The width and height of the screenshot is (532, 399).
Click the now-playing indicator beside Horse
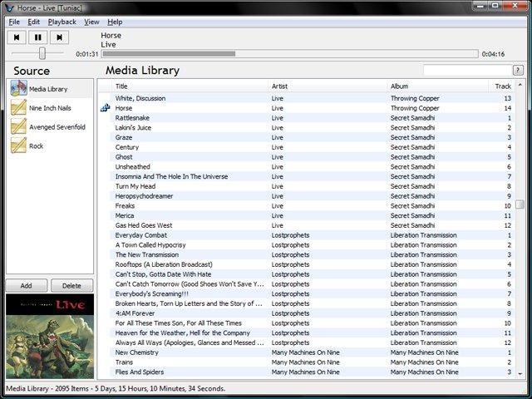click(106, 108)
